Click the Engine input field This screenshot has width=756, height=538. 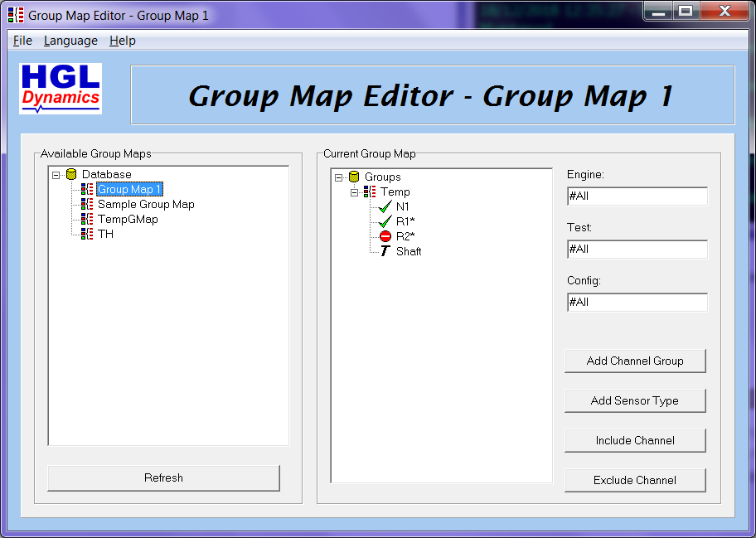click(637, 196)
